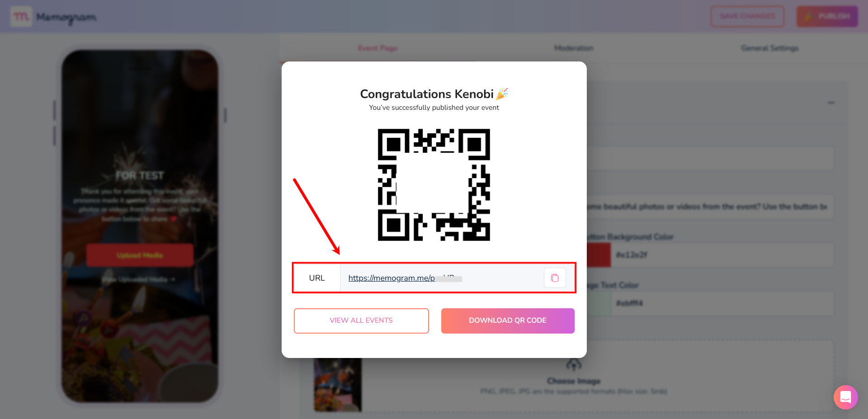Switch to the Moderation tab
The image size is (868, 419).
pyautogui.click(x=574, y=48)
